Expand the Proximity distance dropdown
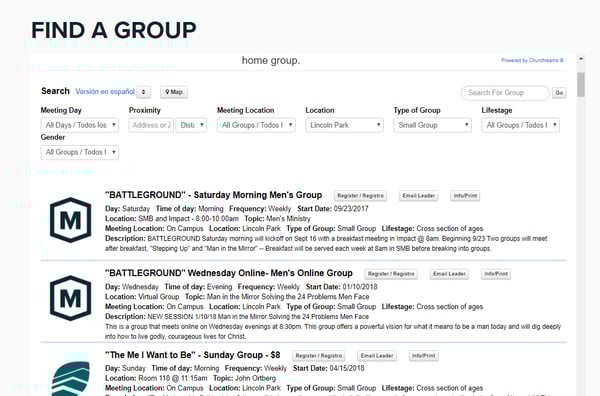Image resolution: width=600 pixels, height=396 pixels. [191, 125]
